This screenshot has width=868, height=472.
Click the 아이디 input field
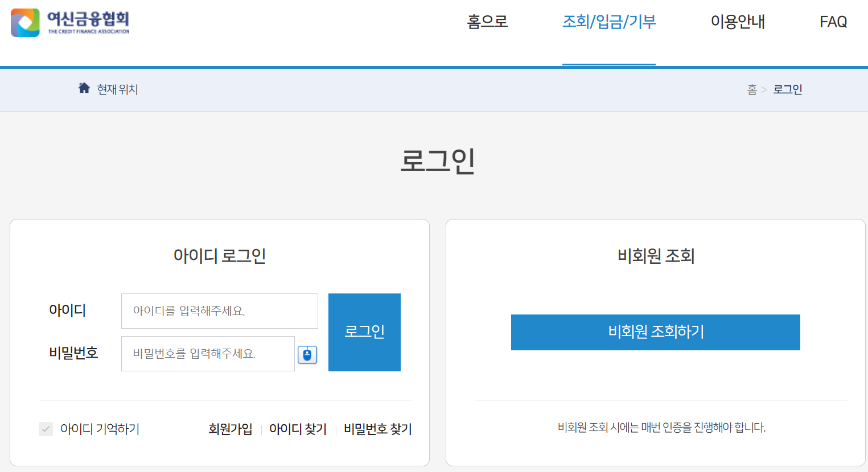(x=219, y=310)
